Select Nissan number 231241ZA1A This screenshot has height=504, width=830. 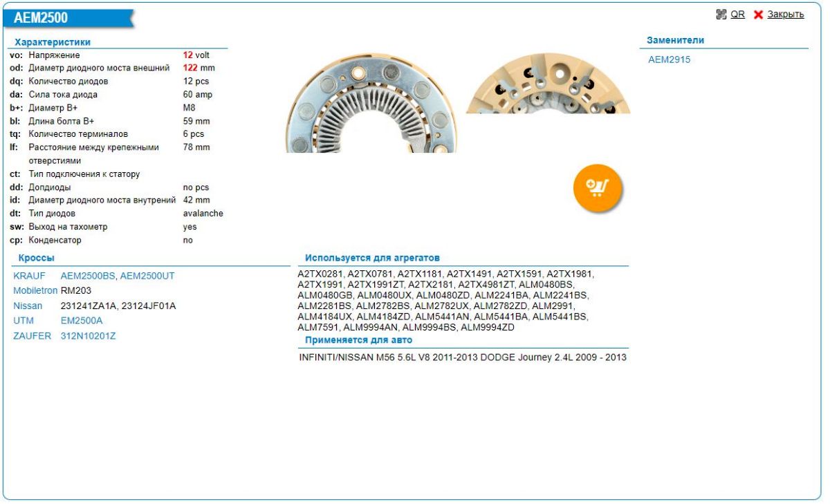click(x=89, y=306)
